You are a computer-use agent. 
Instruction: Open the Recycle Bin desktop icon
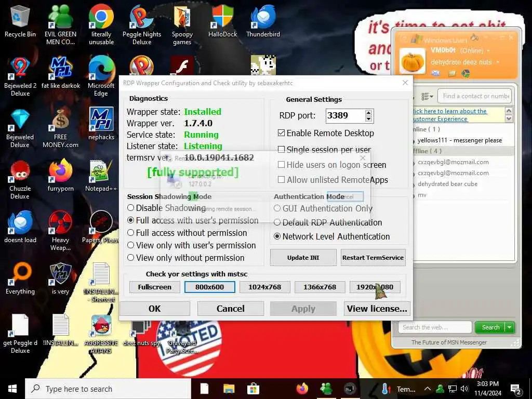(20, 22)
